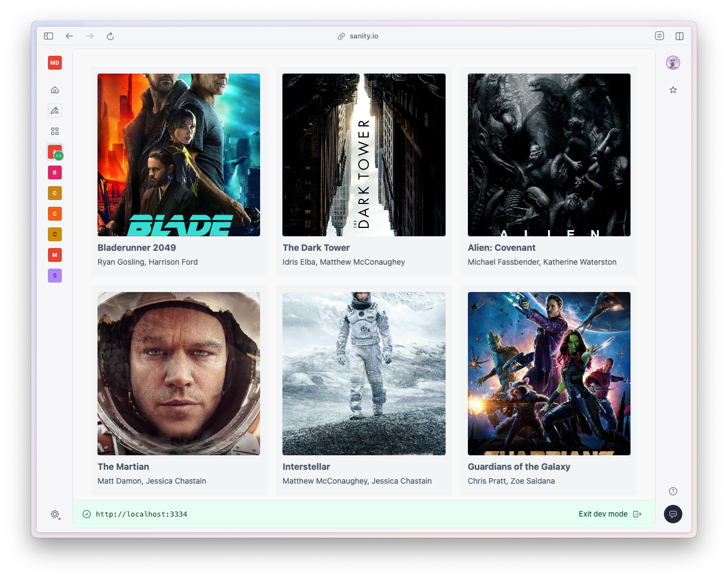Image resolution: width=728 pixels, height=579 pixels.
Task: Go to the Home icon in sidebar
Action: click(x=55, y=90)
